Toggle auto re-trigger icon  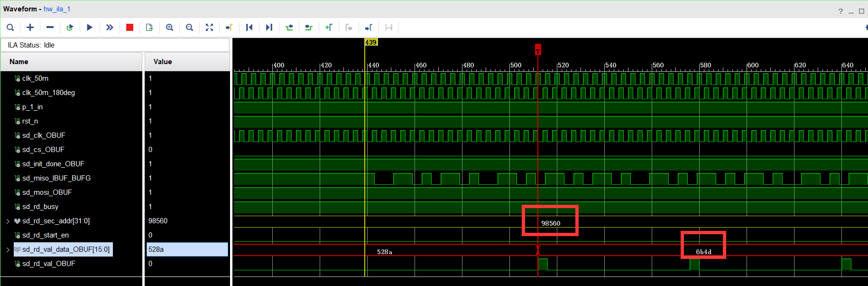[70, 28]
